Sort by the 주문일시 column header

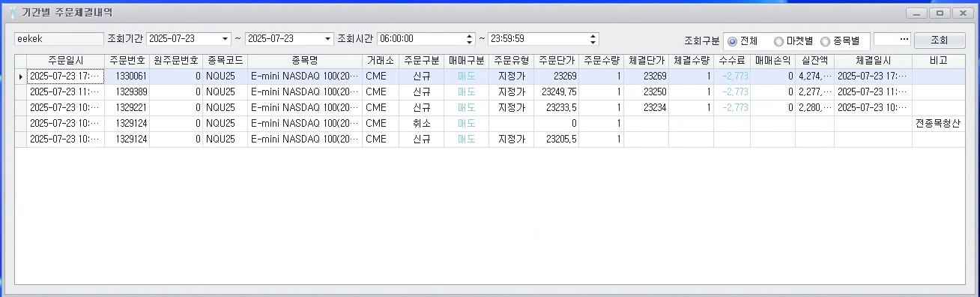pos(65,61)
